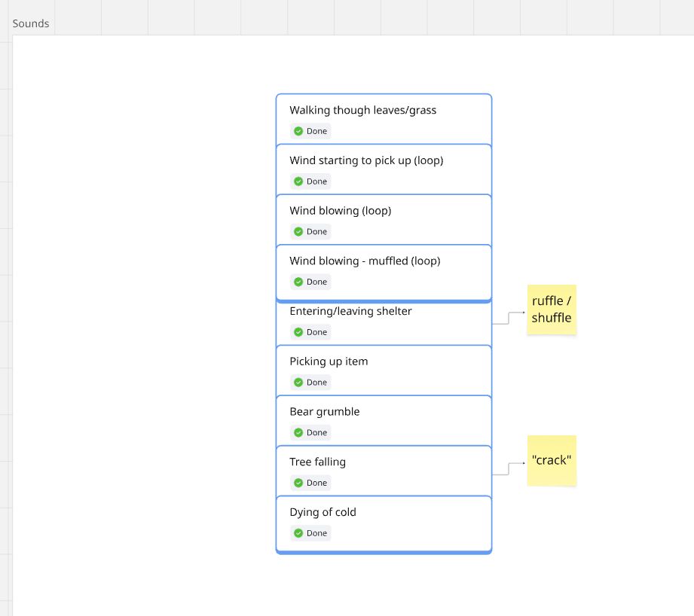Open the 'Wind starting to pick up (loop)' card

384,169
